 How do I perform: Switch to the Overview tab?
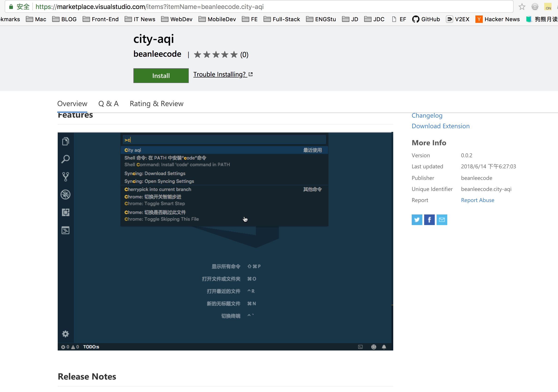[72, 104]
